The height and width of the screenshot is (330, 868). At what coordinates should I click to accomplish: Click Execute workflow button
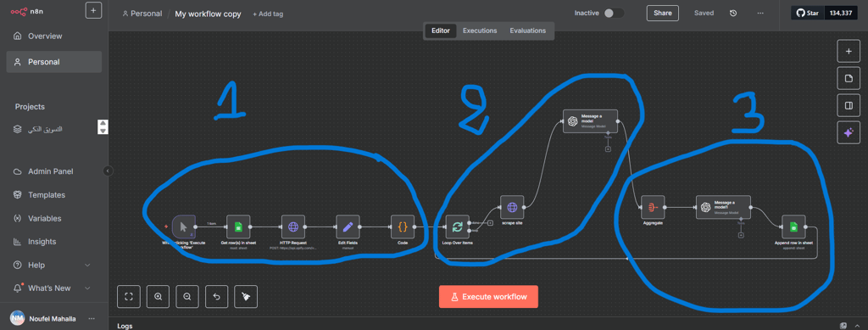(x=488, y=297)
